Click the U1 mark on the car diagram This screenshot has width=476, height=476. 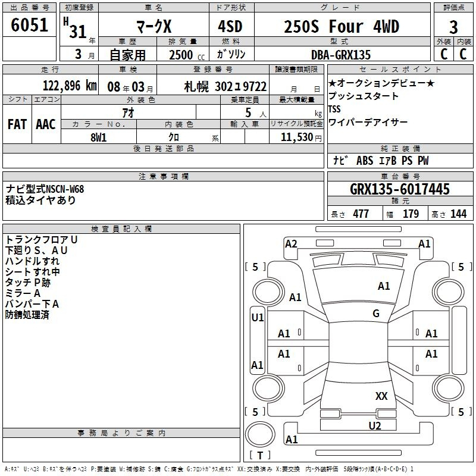tap(258, 318)
